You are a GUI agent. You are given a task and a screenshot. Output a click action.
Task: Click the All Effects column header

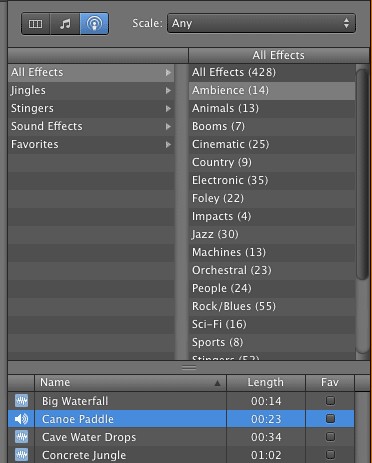tap(279, 55)
